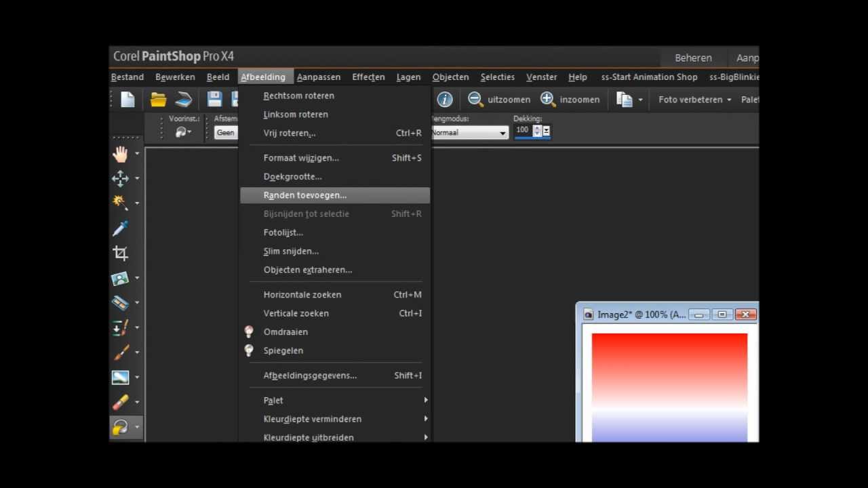
Task: Expand Kleurdiepte uitbreiden submenu
Action: click(x=335, y=437)
